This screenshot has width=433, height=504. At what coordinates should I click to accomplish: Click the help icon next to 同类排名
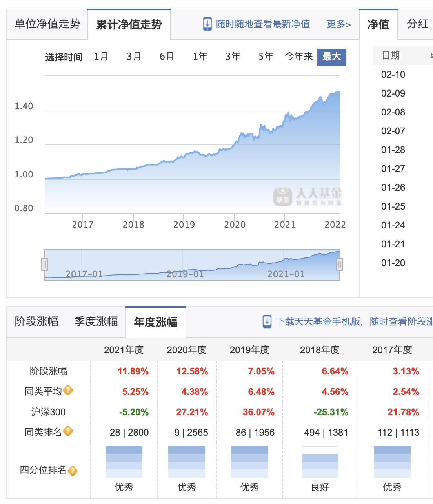tap(68, 431)
